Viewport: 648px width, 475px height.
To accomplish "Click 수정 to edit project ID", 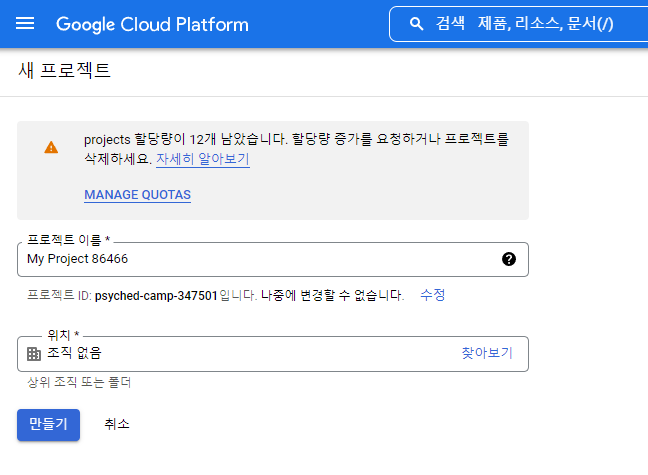I will pyautogui.click(x=432, y=295).
